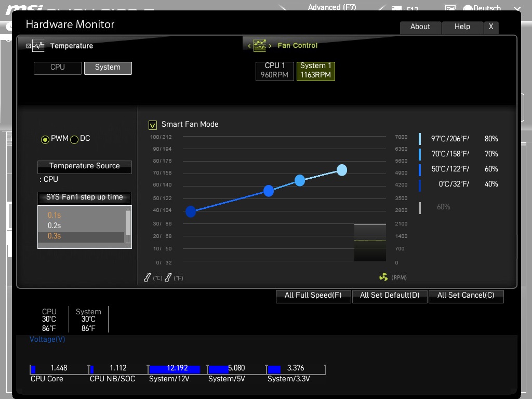Click the gray 60% current speed marker
Screen dimensions: 532x399
point(420,208)
